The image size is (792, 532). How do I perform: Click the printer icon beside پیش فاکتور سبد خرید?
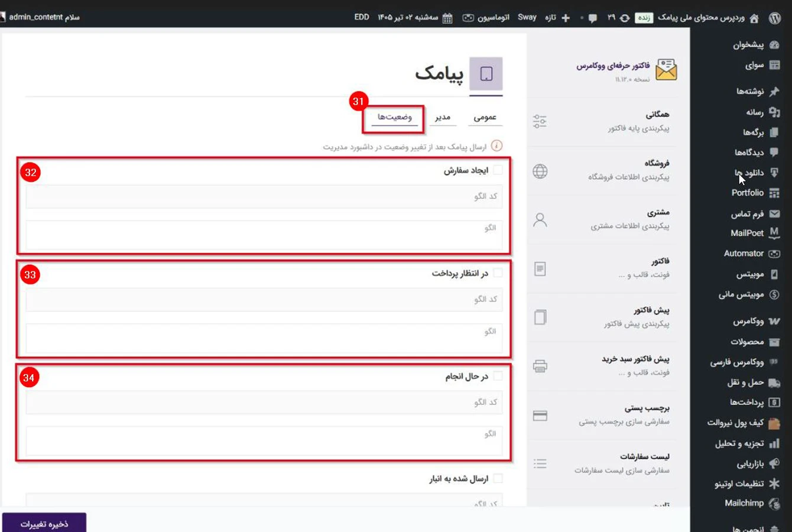(540, 366)
